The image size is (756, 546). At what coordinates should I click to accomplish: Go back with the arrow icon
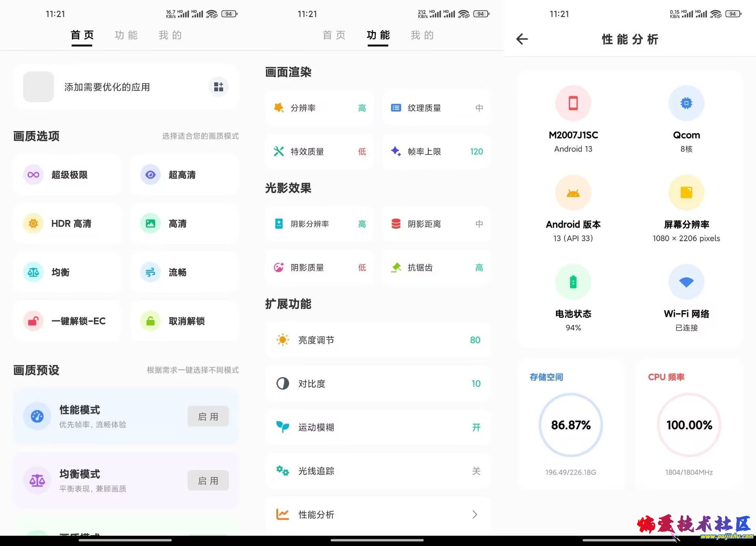[522, 39]
